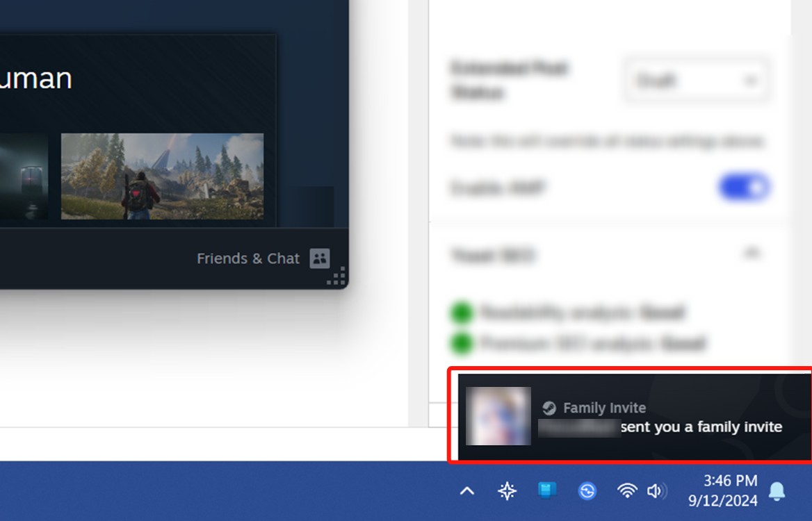The height and width of the screenshot is (521, 812).
Task: Disable the Enable AMP toggle
Action: 745,186
